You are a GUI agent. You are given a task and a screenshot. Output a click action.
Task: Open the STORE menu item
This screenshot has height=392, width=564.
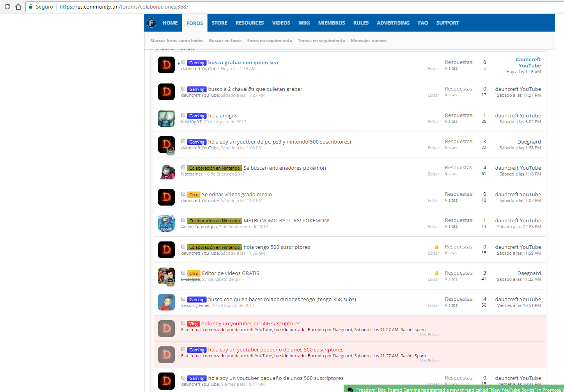(219, 23)
